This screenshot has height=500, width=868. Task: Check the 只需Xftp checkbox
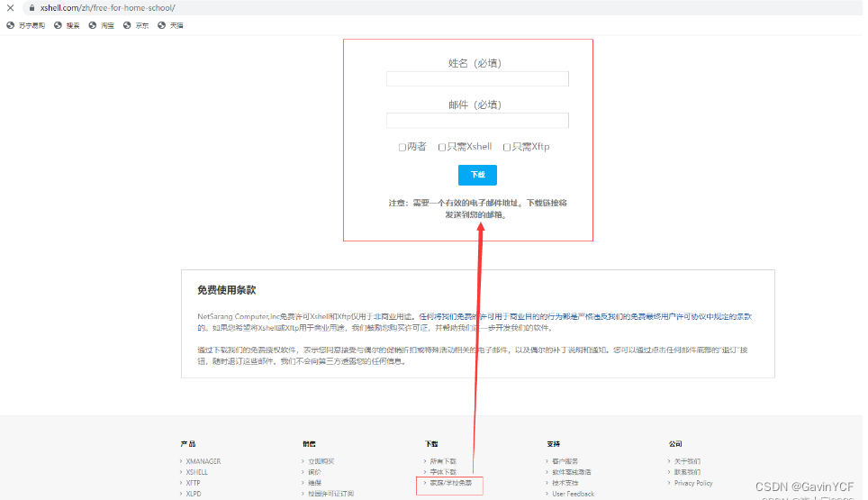(x=507, y=147)
